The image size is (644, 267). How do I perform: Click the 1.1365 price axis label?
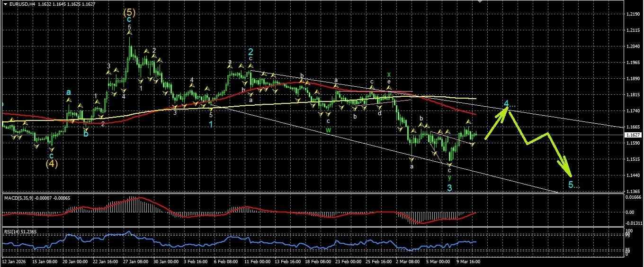pyautogui.click(x=632, y=191)
